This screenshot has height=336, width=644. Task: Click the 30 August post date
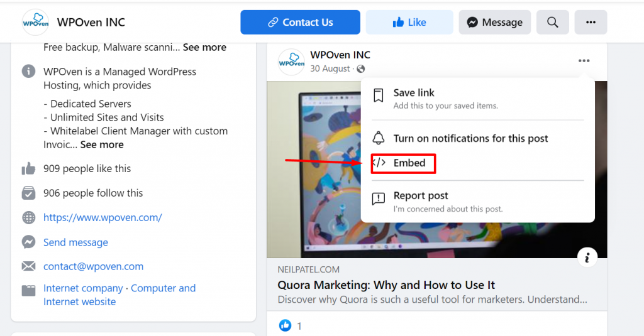330,68
